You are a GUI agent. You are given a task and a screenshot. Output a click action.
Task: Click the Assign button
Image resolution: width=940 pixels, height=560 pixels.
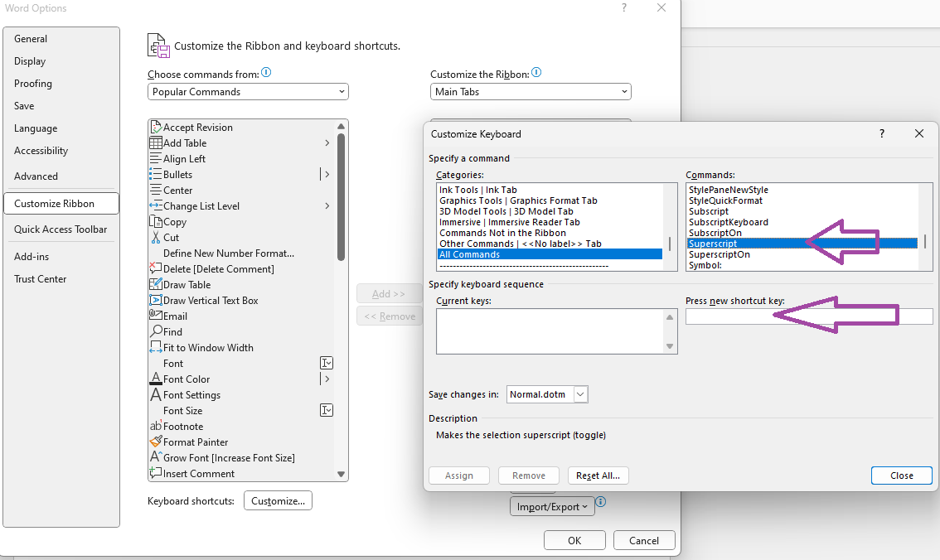[x=459, y=475]
